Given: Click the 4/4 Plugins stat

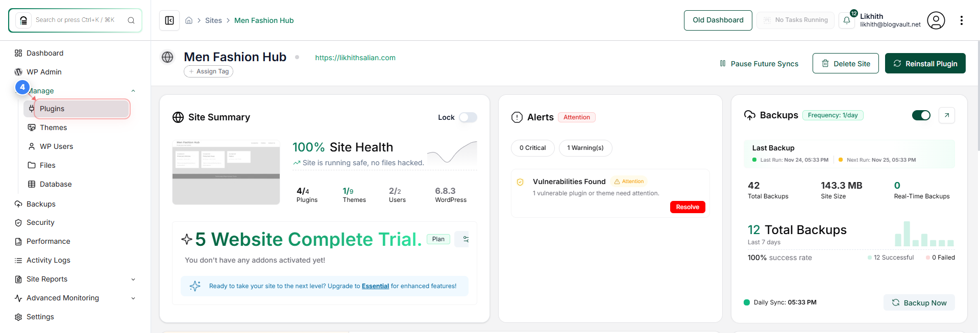Looking at the screenshot, I should tap(307, 195).
